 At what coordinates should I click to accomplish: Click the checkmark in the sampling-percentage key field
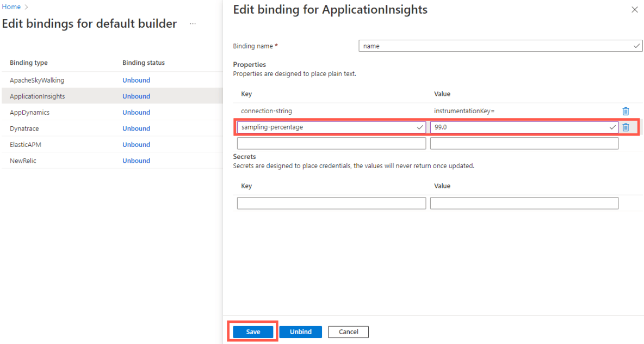tap(419, 127)
